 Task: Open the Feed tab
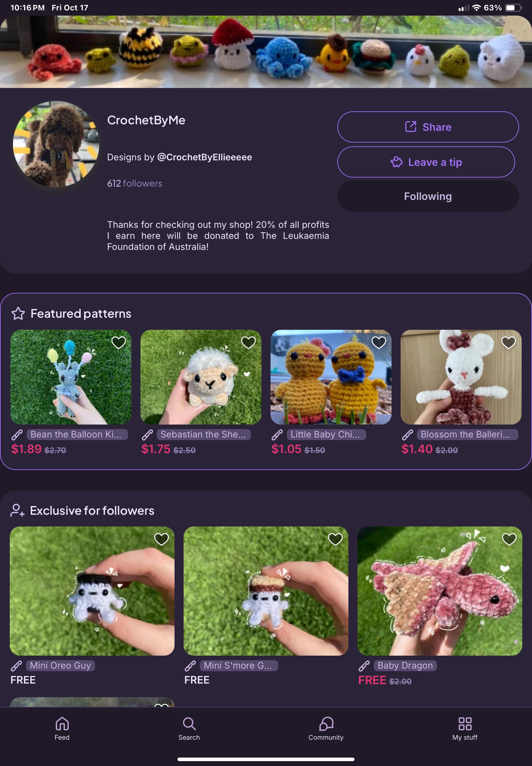[x=62, y=729]
